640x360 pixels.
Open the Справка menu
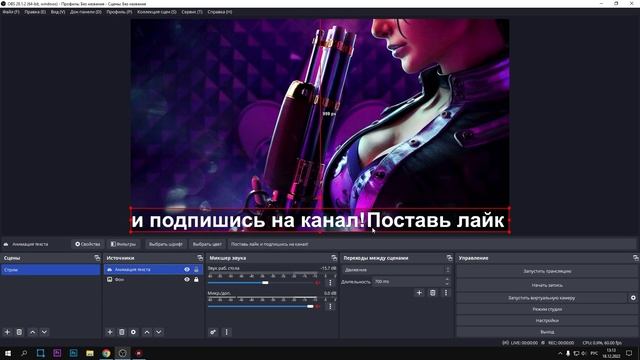220,12
